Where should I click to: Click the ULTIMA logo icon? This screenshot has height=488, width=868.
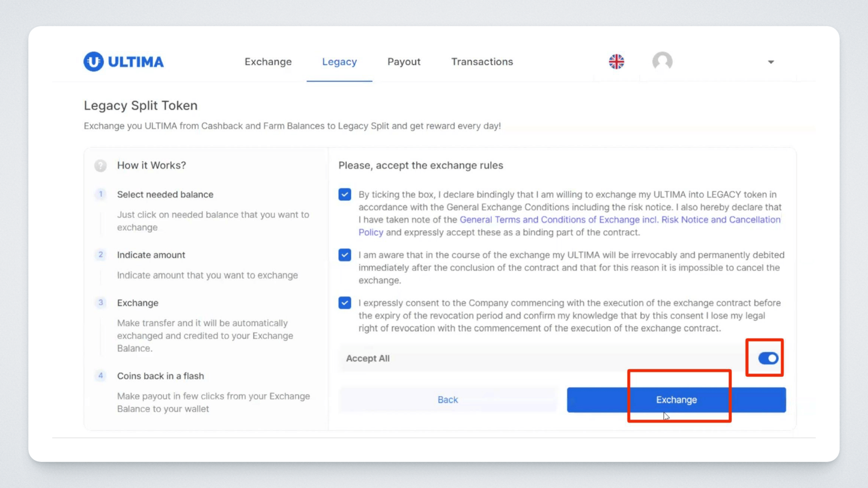[94, 61]
